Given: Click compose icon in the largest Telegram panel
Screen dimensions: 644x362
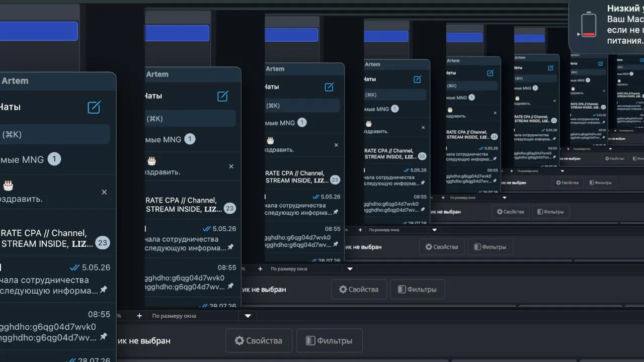Looking at the screenshot, I should tap(94, 107).
